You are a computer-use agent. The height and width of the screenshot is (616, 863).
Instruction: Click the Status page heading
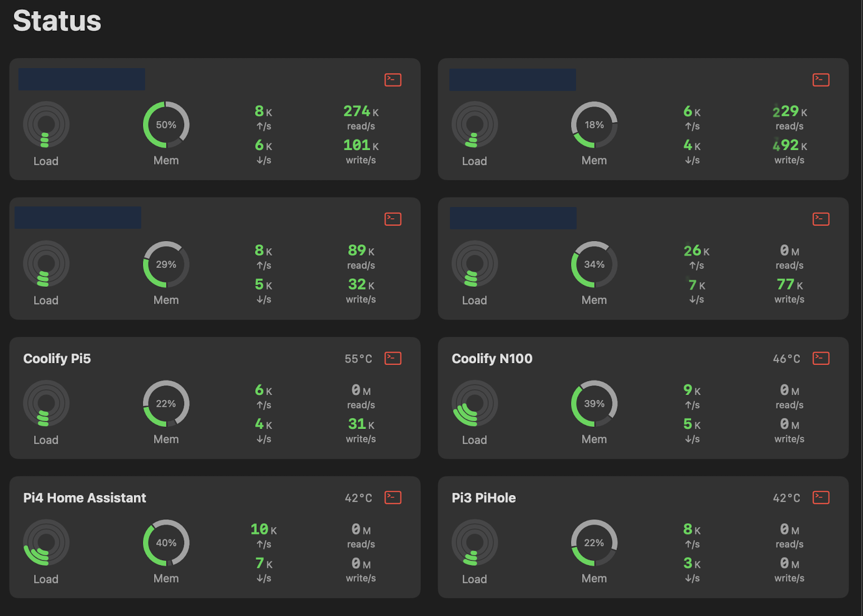point(57,21)
